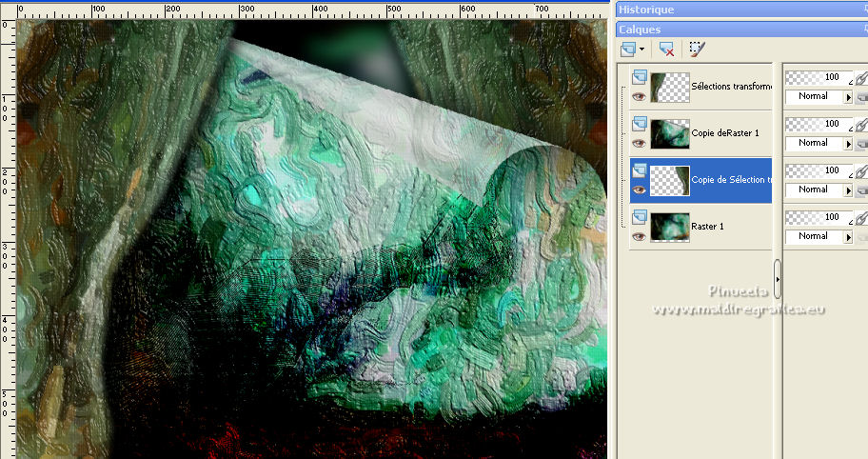The image size is (868, 459).
Task: Click layer type icon of Copie de Sélection layer
Action: tap(640, 170)
